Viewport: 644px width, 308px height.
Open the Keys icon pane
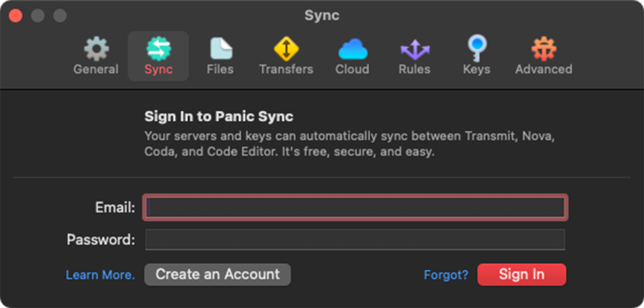coord(477,48)
